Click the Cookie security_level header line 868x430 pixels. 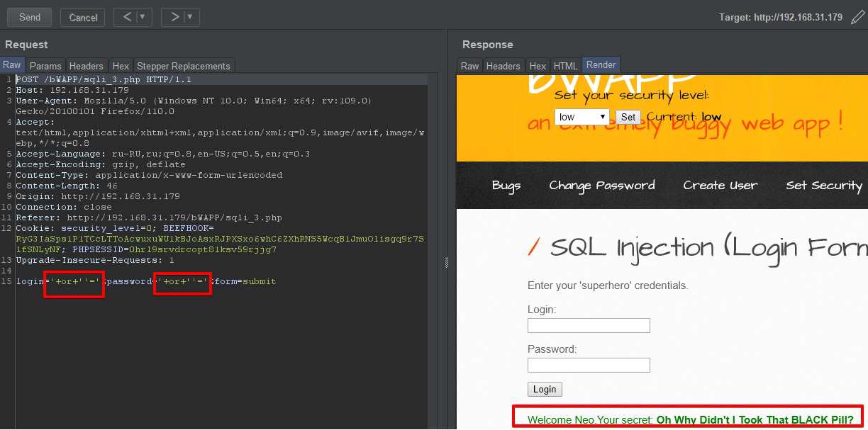[x=220, y=239]
